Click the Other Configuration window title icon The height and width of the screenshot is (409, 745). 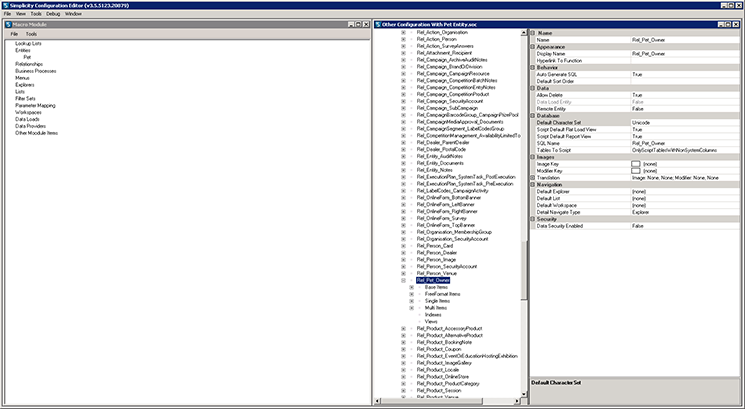click(x=378, y=24)
